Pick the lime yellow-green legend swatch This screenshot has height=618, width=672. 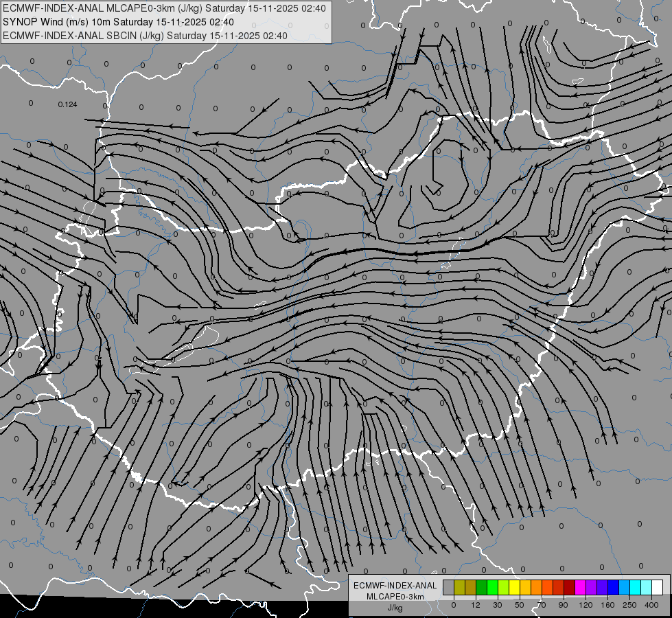click(504, 587)
